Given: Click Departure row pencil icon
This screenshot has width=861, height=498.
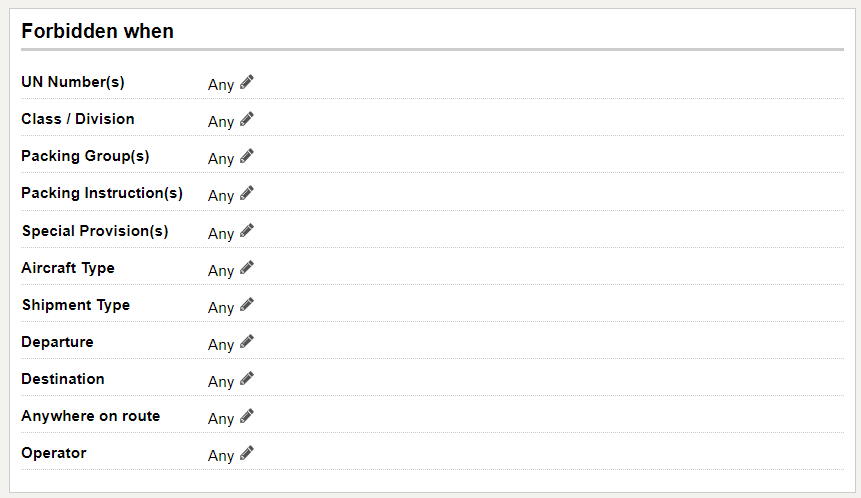Looking at the screenshot, I should coord(247,342).
